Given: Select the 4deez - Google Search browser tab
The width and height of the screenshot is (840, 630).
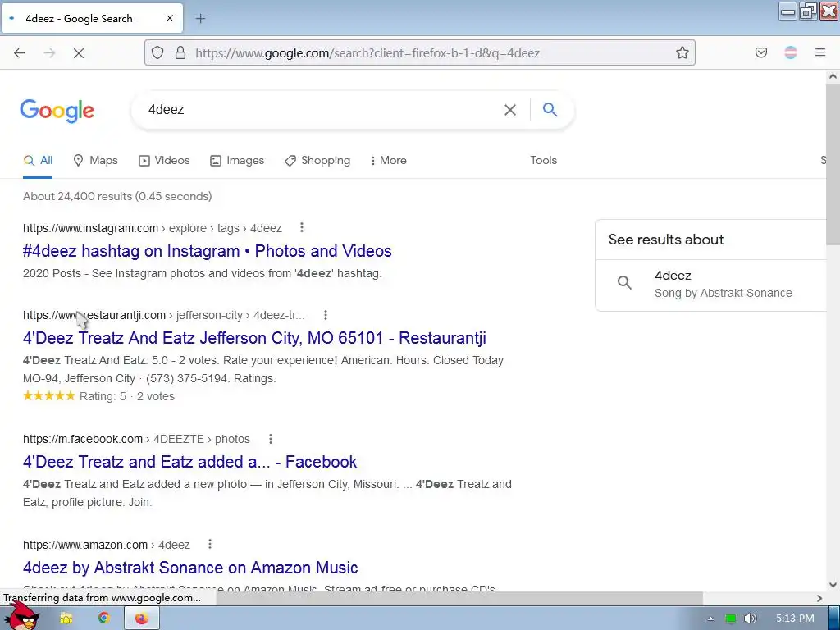Looking at the screenshot, I should pos(92,19).
